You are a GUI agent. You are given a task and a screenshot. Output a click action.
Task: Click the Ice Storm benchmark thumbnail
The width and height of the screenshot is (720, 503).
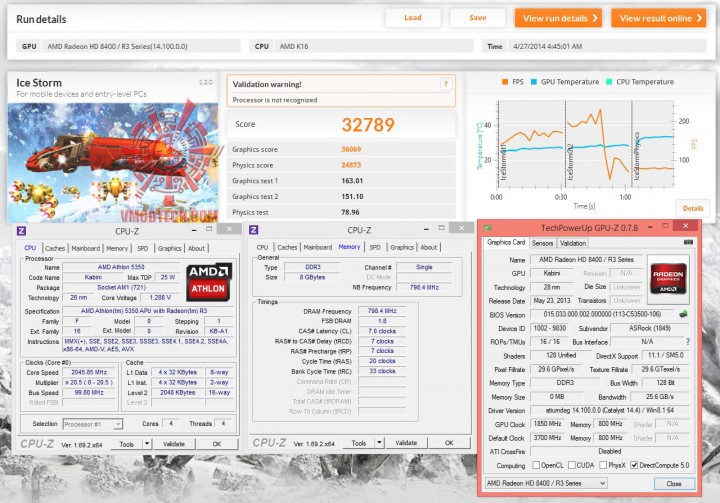pos(112,162)
